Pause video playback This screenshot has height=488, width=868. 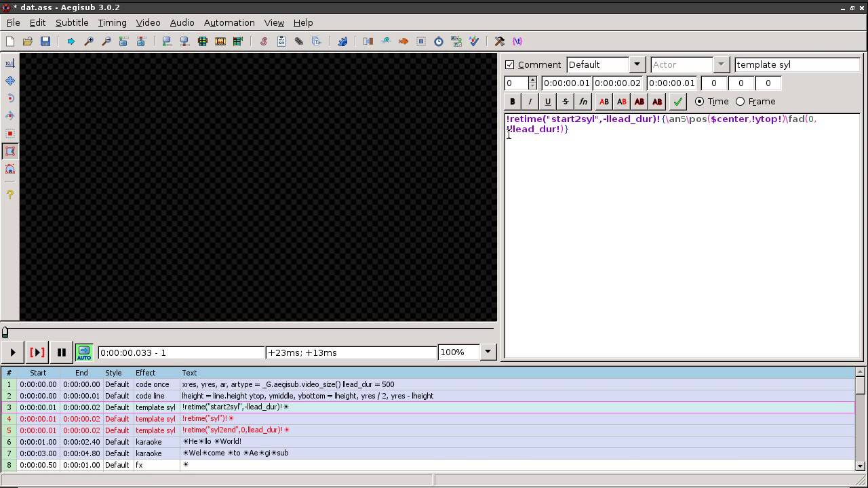61,352
